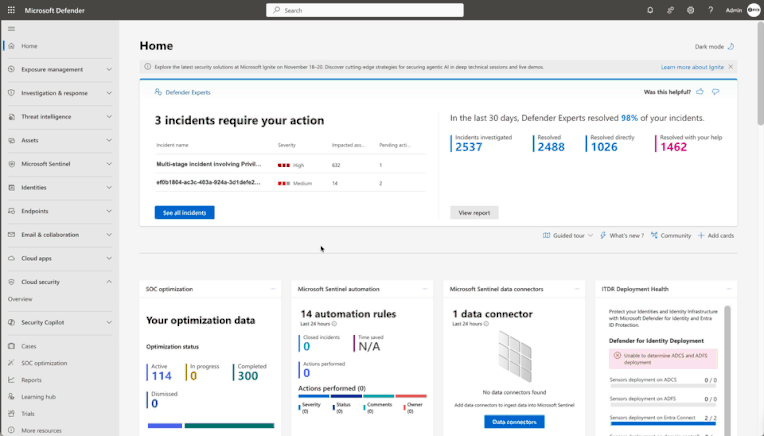Screen dimensions: 764x436
Task: Open SOC optimization card options menu
Action: pyautogui.click(x=273, y=289)
